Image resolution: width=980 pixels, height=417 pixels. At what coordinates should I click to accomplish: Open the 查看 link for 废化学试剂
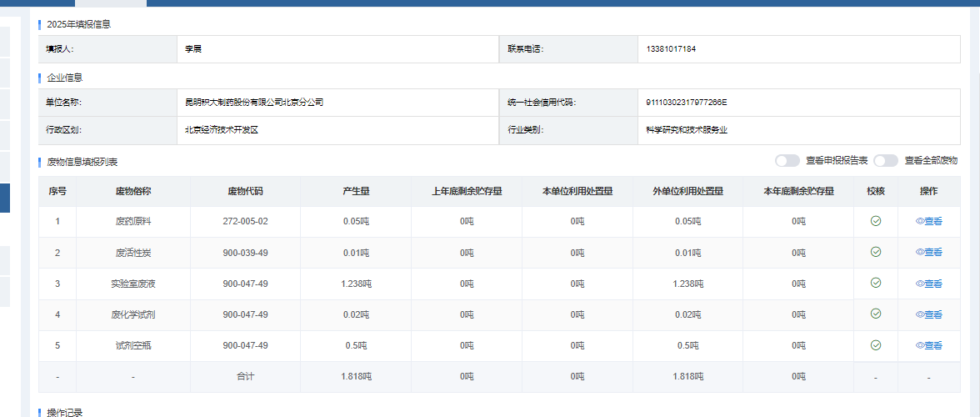coord(932,315)
